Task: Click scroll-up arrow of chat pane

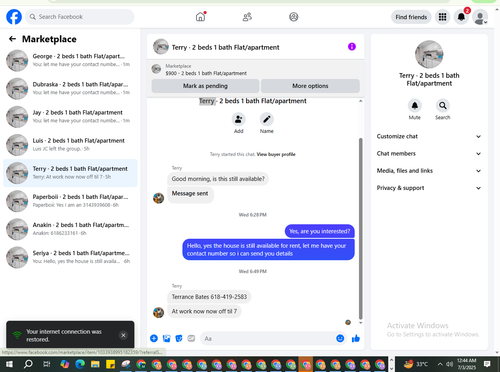Action: (x=360, y=101)
